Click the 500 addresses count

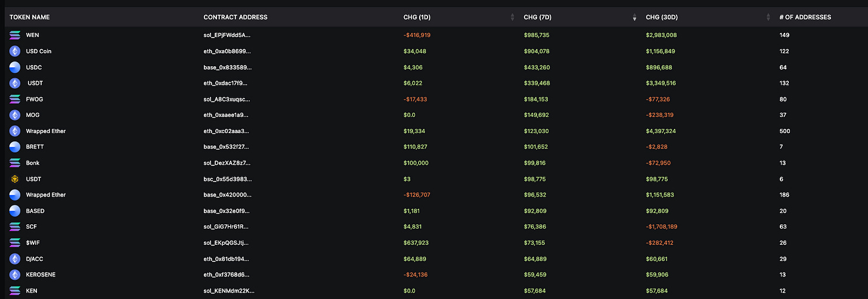785,131
